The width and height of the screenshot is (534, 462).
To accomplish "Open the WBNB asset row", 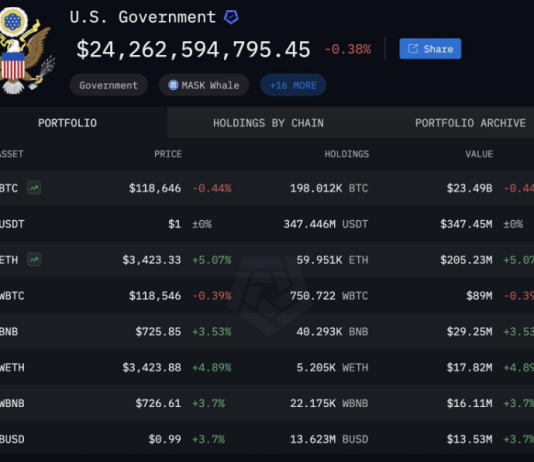I will (x=267, y=403).
